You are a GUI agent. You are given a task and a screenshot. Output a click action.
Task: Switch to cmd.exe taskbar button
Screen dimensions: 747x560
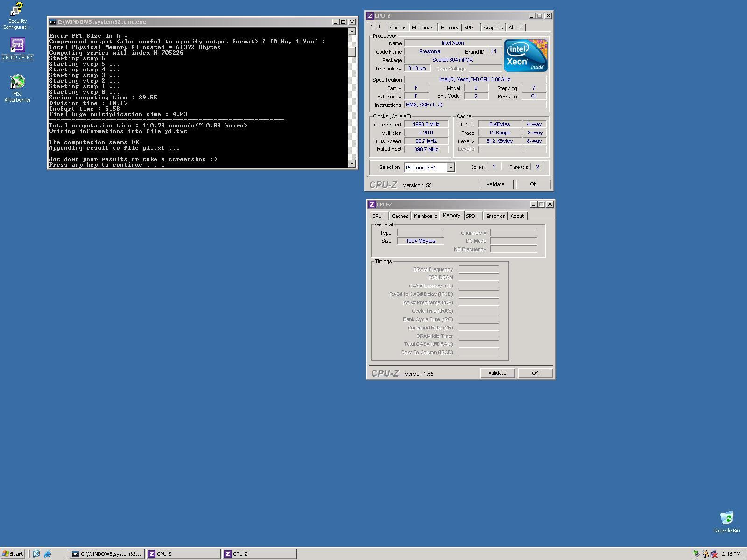pyautogui.click(x=107, y=554)
